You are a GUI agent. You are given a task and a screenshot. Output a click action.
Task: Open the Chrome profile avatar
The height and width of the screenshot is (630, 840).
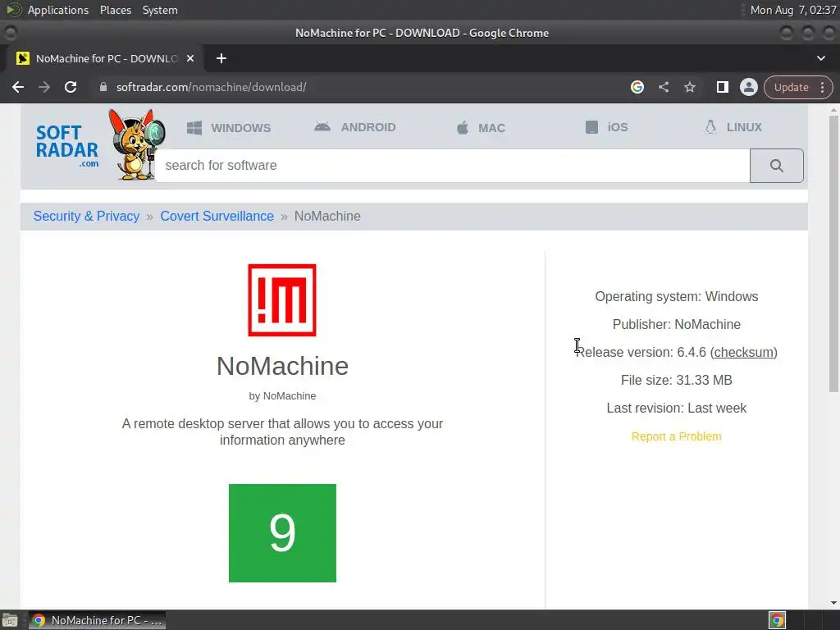748,87
